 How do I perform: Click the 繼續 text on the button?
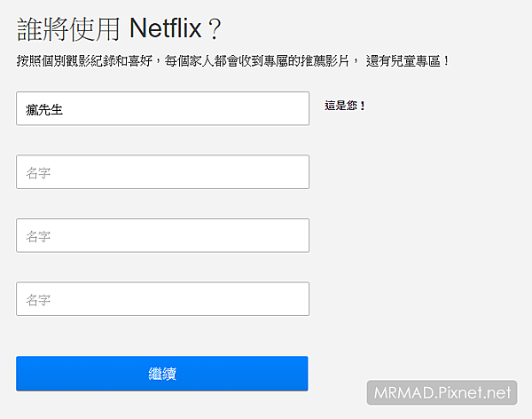click(162, 374)
